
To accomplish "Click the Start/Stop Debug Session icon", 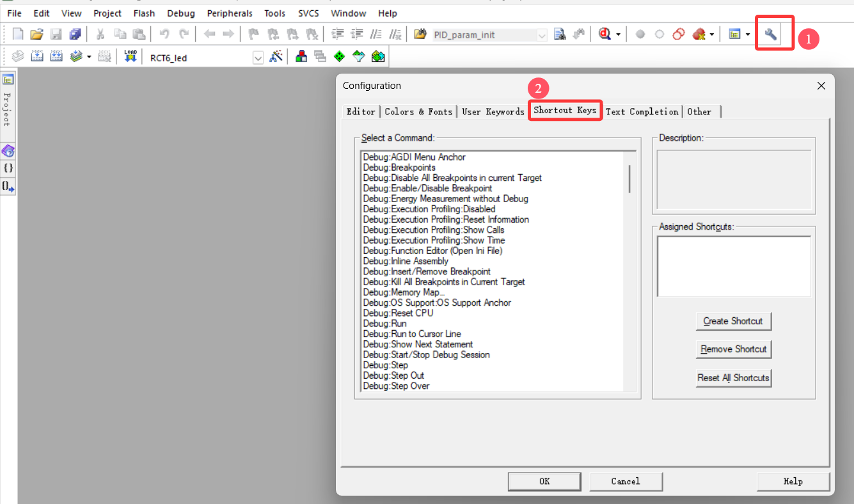I will [605, 35].
